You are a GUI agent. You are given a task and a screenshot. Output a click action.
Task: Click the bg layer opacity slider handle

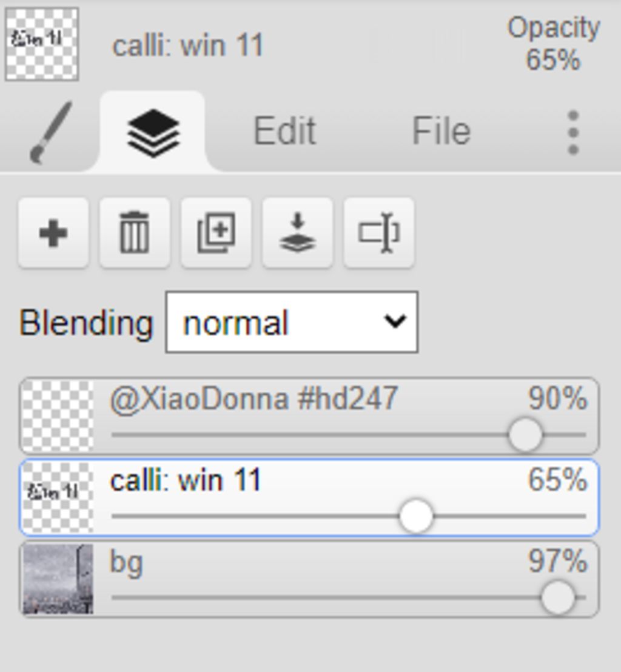pos(557,597)
